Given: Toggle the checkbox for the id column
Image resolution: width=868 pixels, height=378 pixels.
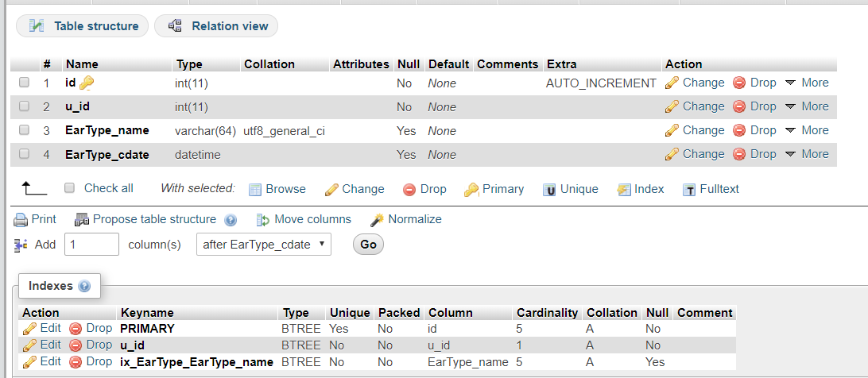Looking at the screenshot, I should [25, 83].
